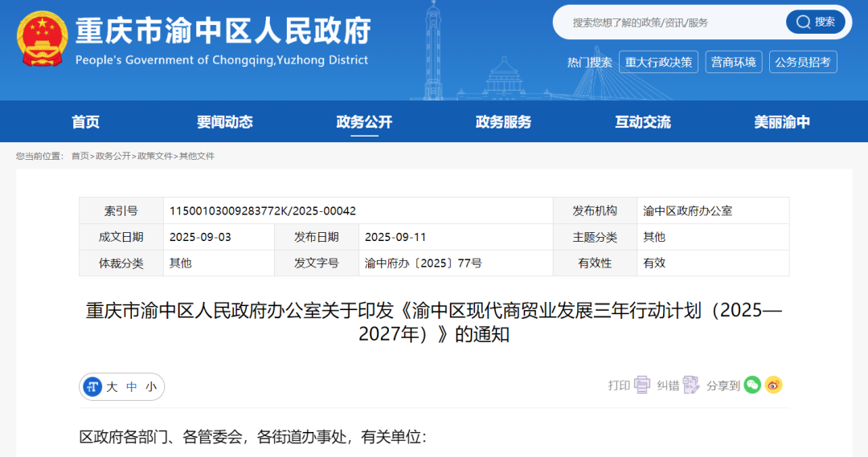Click the date cell 2025-09-03

click(x=200, y=237)
